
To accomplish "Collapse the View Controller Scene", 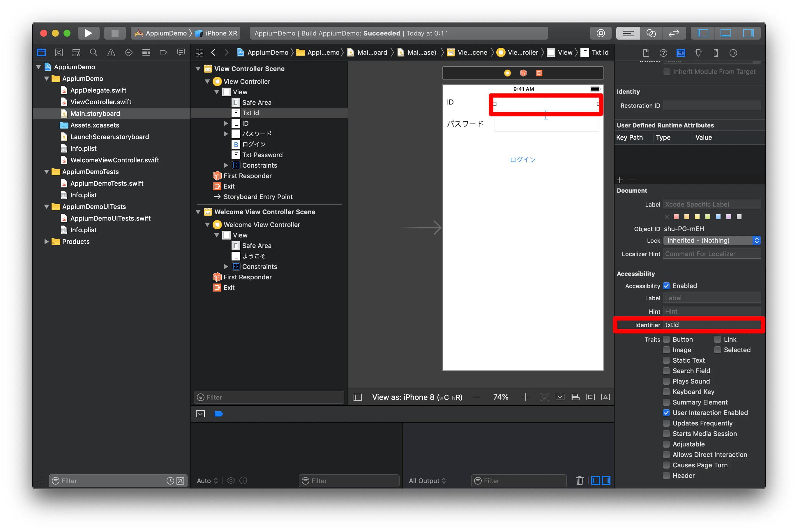I will click(198, 68).
